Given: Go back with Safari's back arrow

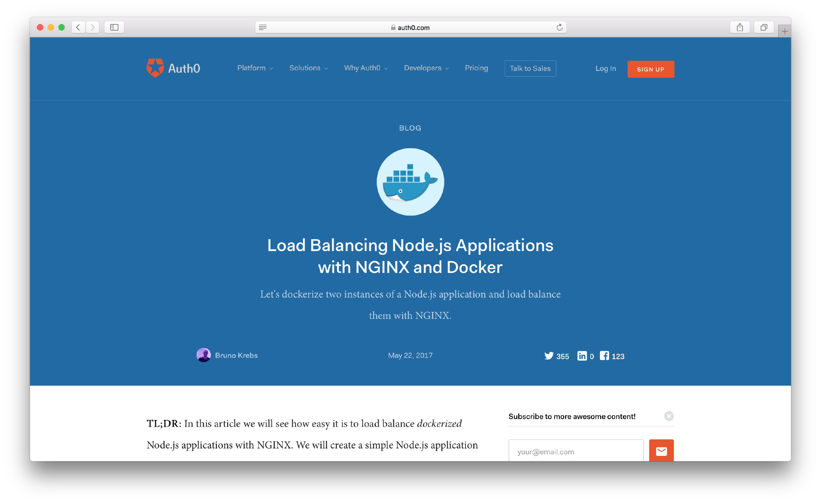Looking at the screenshot, I should point(78,27).
